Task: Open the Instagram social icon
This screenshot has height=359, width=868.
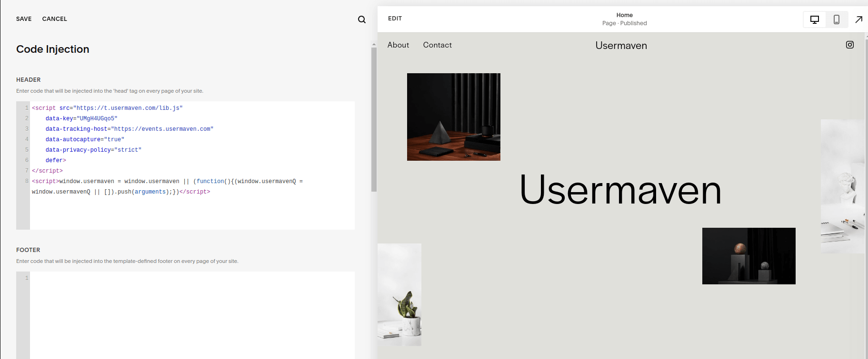Action: pyautogui.click(x=849, y=45)
